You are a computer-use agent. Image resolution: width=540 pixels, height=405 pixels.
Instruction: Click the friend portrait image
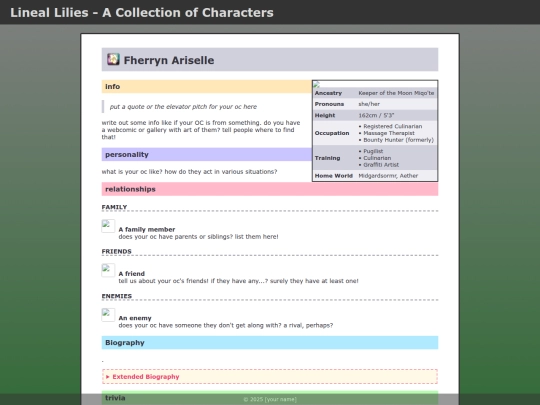click(x=108, y=270)
